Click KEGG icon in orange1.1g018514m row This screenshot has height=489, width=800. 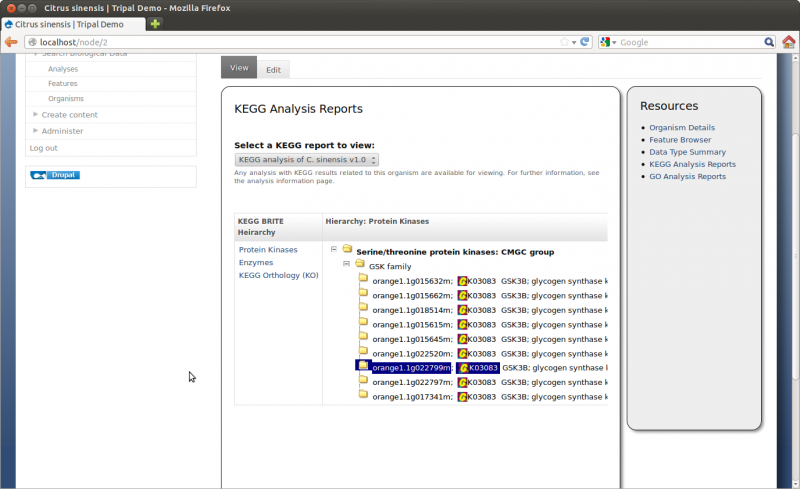pos(462,310)
